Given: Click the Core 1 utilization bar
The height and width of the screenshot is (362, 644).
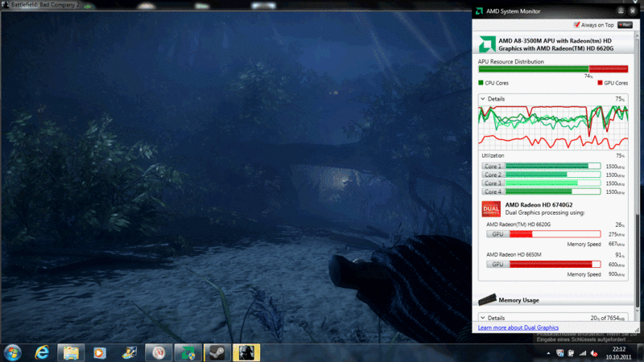Looking at the screenshot, I should click(553, 167).
